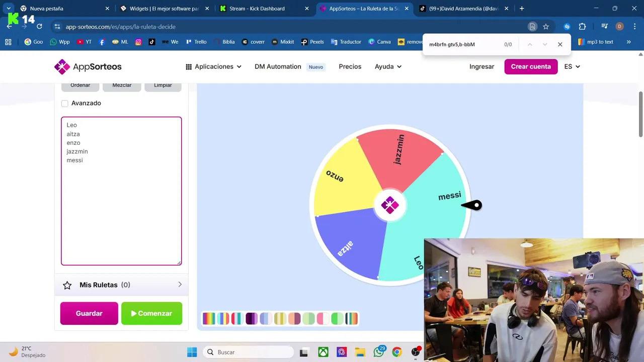Switch to the Stream - Kick Dashboard tab
The width and height of the screenshot is (644, 362).
264,9
